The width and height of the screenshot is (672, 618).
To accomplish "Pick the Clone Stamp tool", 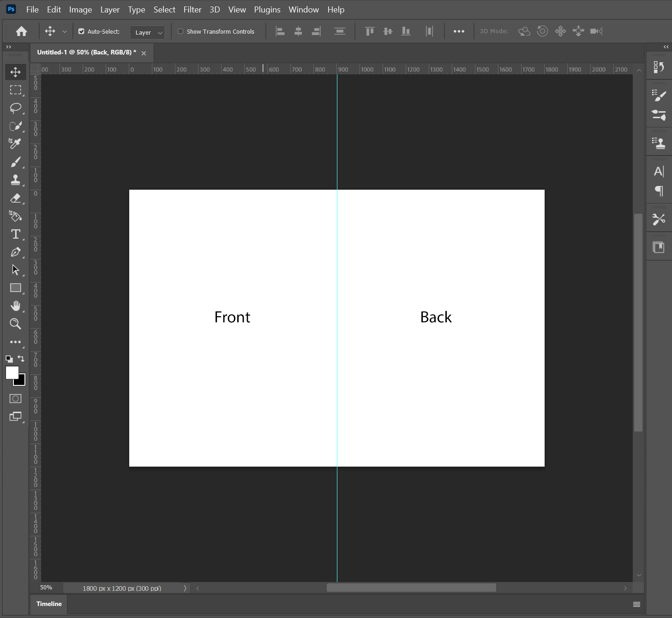I will pos(15,180).
